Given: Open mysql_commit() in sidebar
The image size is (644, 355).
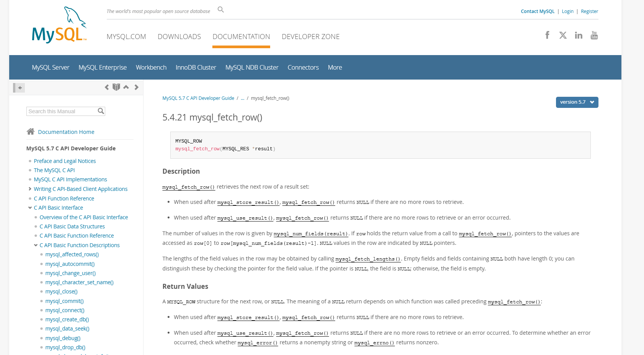Looking at the screenshot, I should coord(64,301).
